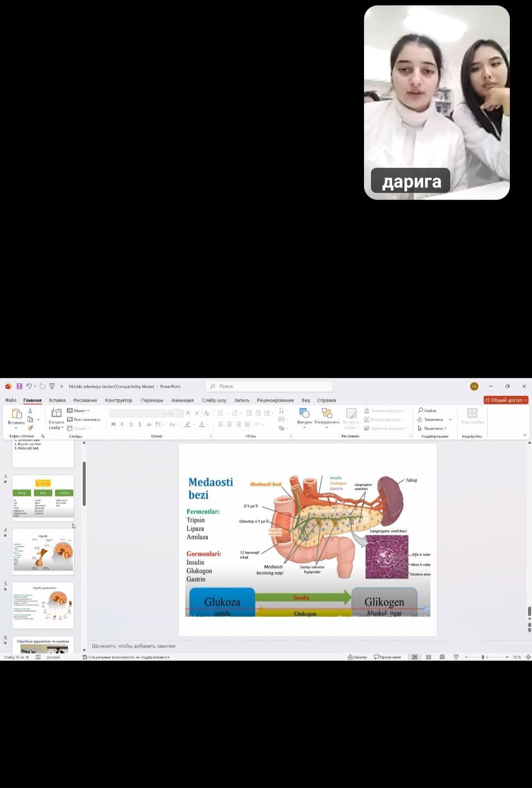Click the Cut scissors icon
The height and width of the screenshot is (788, 532).
[x=30, y=411]
